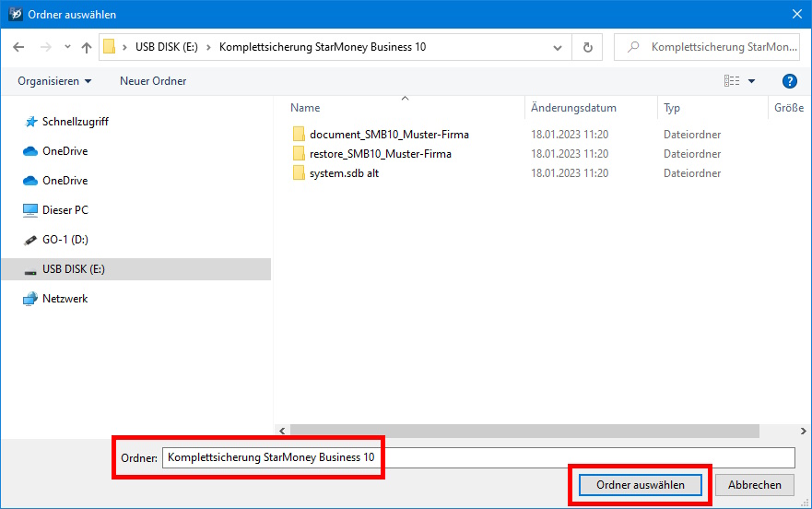Open the Organisieren dropdown menu

click(x=54, y=81)
